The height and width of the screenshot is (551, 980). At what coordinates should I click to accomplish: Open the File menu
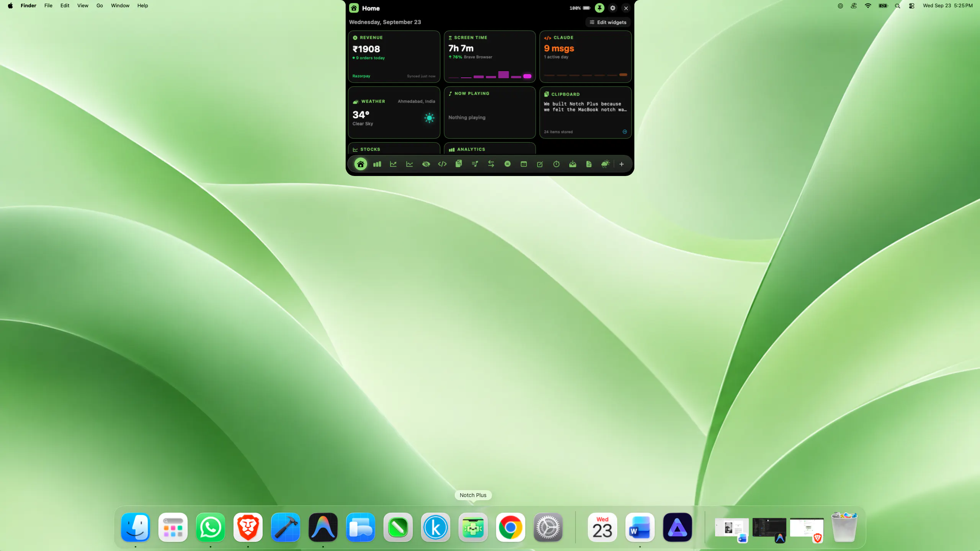[x=48, y=6]
